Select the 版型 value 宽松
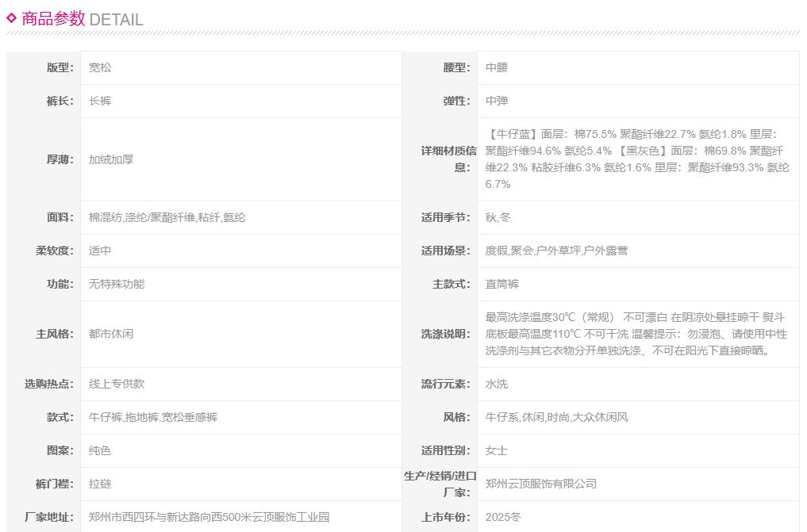807x532 pixels. [x=100, y=68]
